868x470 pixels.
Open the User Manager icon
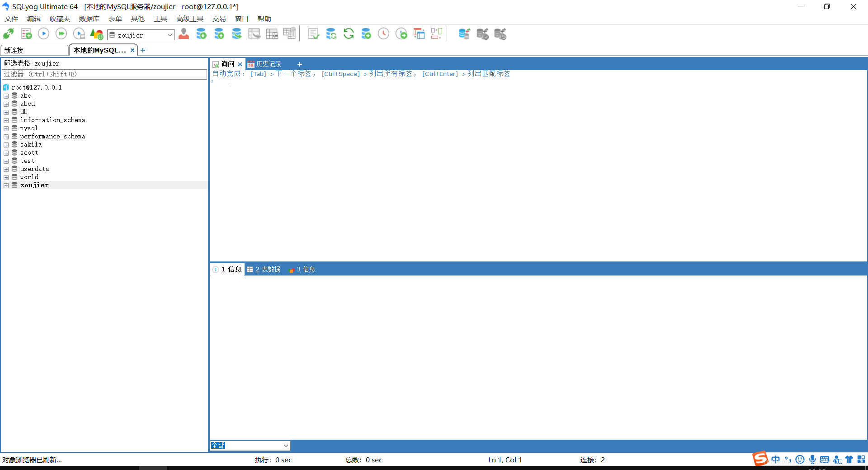(x=184, y=34)
